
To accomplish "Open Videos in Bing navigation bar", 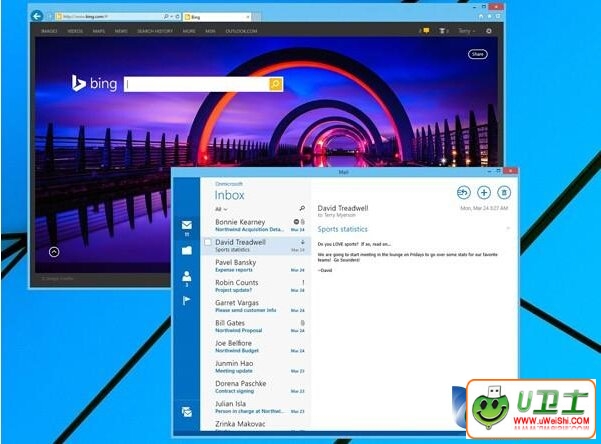I will [75, 31].
